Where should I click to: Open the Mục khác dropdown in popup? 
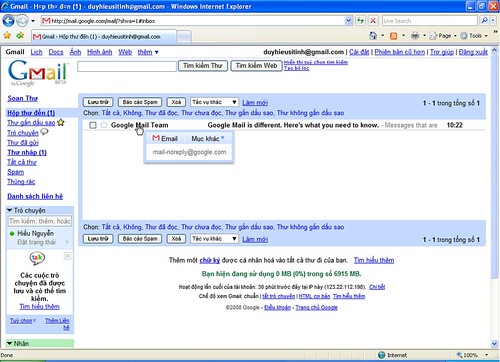coord(208,138)
